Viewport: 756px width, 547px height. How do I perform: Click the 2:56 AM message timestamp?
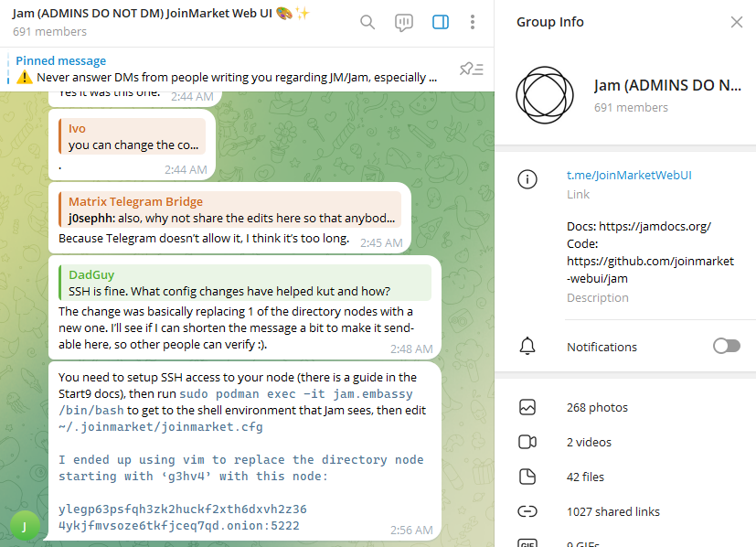coord(411,531)
